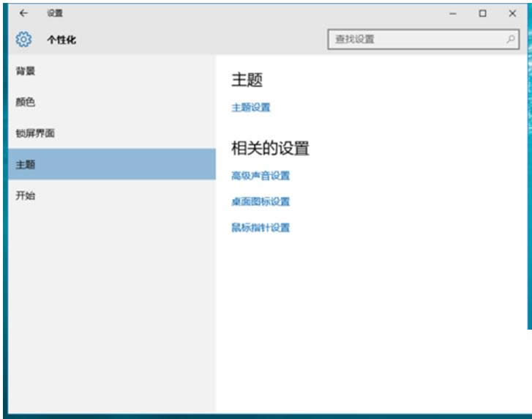532x419 pixels.
Task: Click the 设置 window title text
Action: tap(54, 13)
